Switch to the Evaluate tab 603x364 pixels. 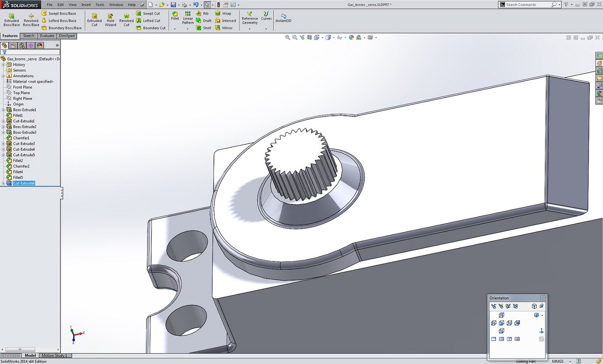(47, 36)
